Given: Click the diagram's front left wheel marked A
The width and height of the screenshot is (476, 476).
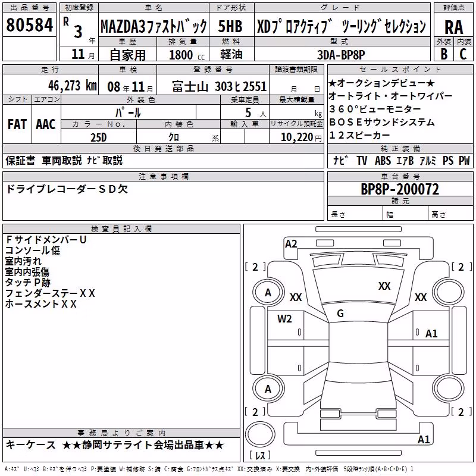Looking at the screenshot, I should tap(268, 293).
